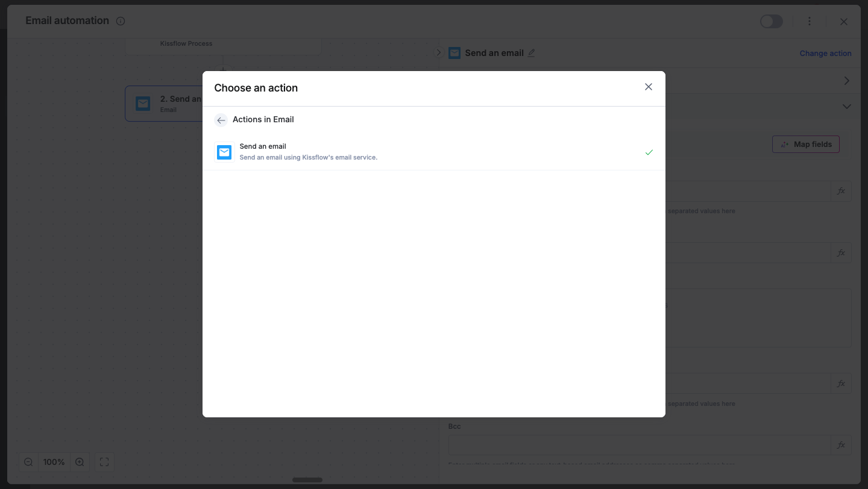Click the 100% zoom level indicator
The width and height of the screenshot is (868, 489).
54,462
